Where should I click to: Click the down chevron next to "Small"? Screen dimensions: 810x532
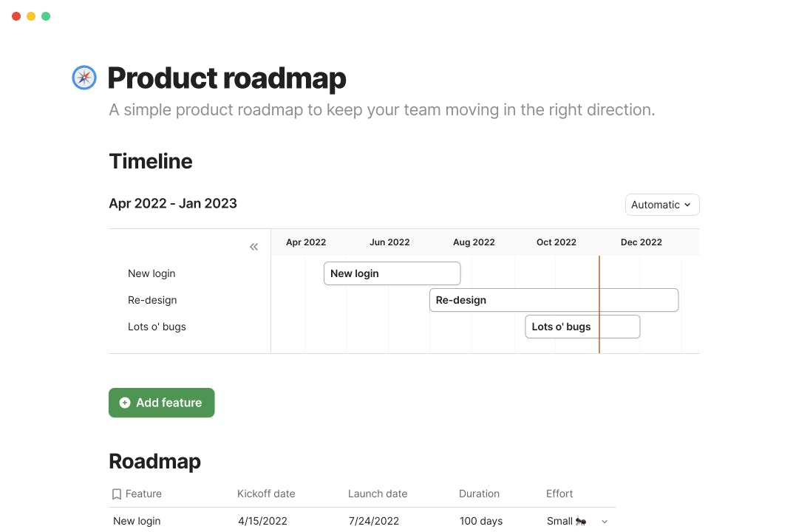[x=605, y=521]
